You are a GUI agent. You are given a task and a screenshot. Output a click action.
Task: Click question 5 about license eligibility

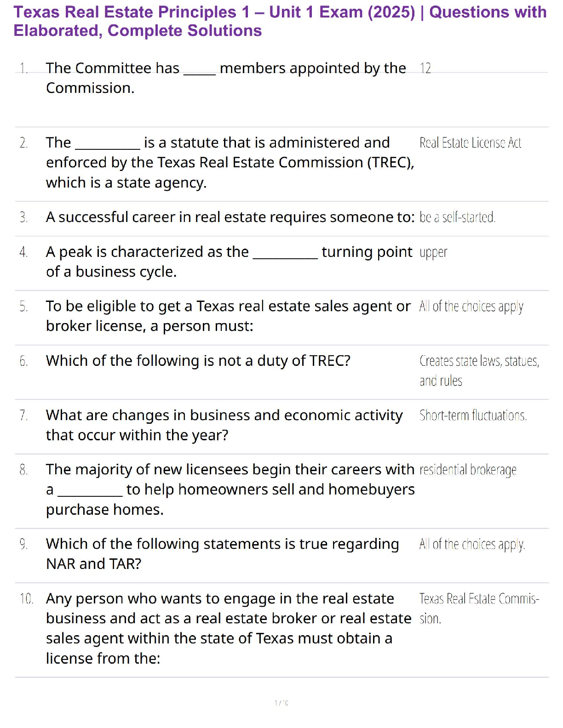click(228, 316)
